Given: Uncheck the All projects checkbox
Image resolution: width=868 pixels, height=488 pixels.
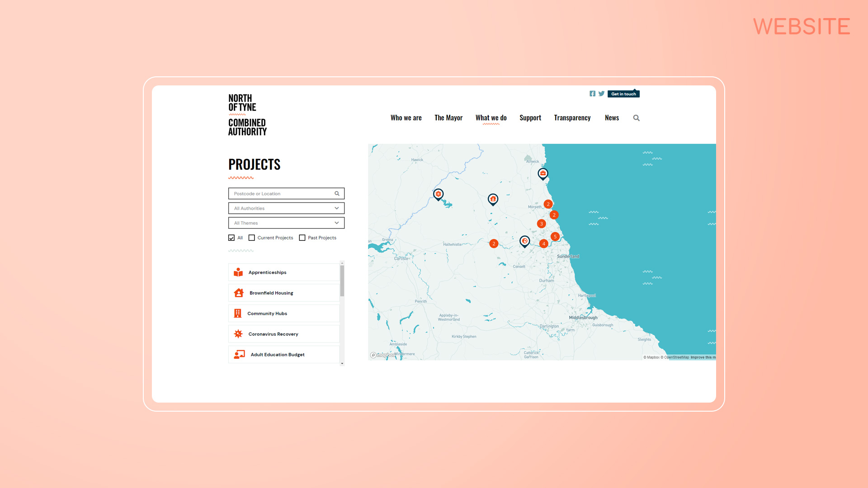Looking at the screenshot, I should click(231, 238).
